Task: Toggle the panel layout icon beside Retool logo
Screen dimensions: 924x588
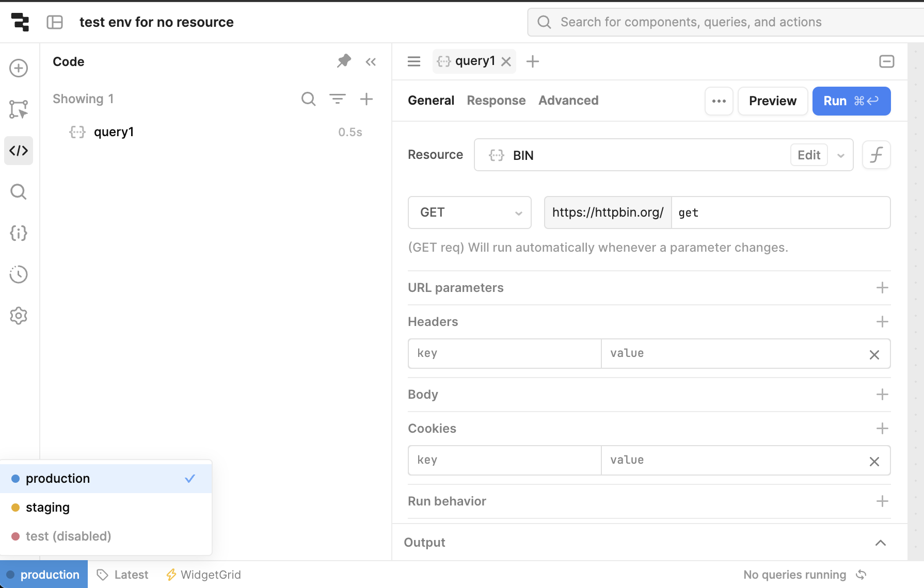Action: coord(55,22)
